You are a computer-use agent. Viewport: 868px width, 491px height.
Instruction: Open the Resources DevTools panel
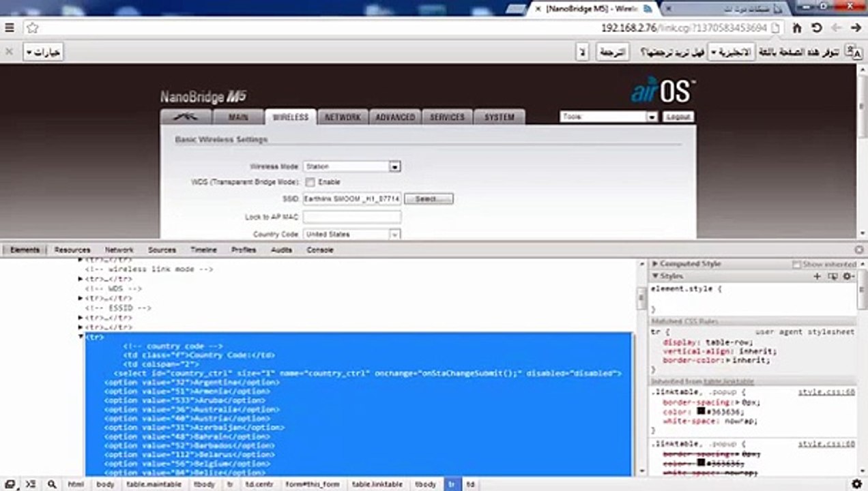tap(72, 250)
